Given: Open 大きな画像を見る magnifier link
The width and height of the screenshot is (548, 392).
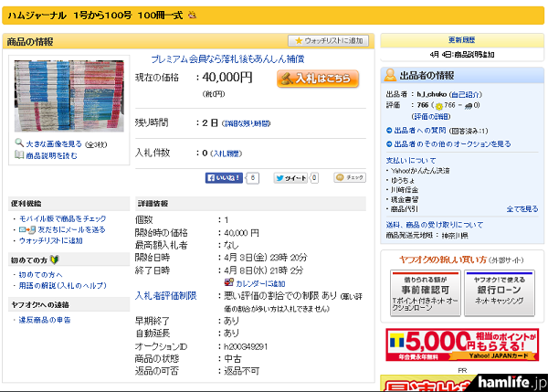Looking at the screenshot, I should point(52,143).
